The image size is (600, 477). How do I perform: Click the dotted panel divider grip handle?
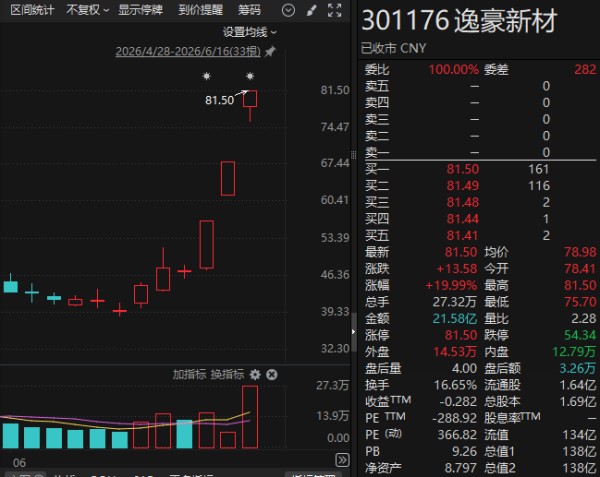click(x=353, y=155)
